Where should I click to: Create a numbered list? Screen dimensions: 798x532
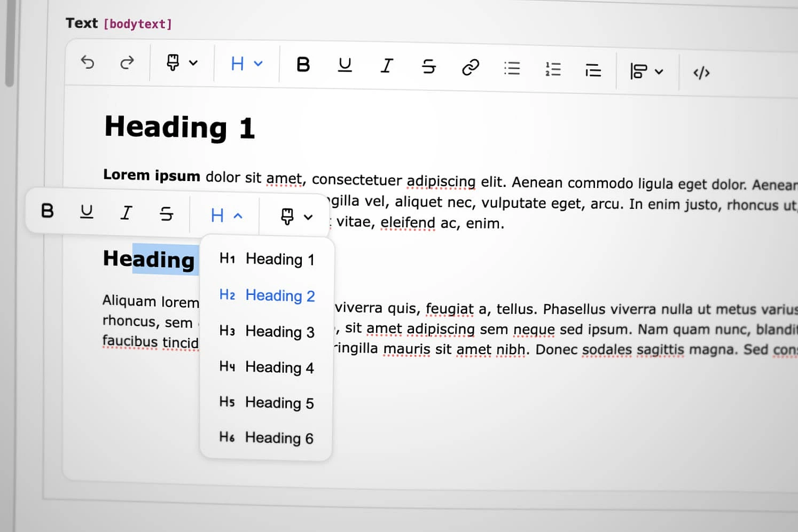(x=553, y=69)
